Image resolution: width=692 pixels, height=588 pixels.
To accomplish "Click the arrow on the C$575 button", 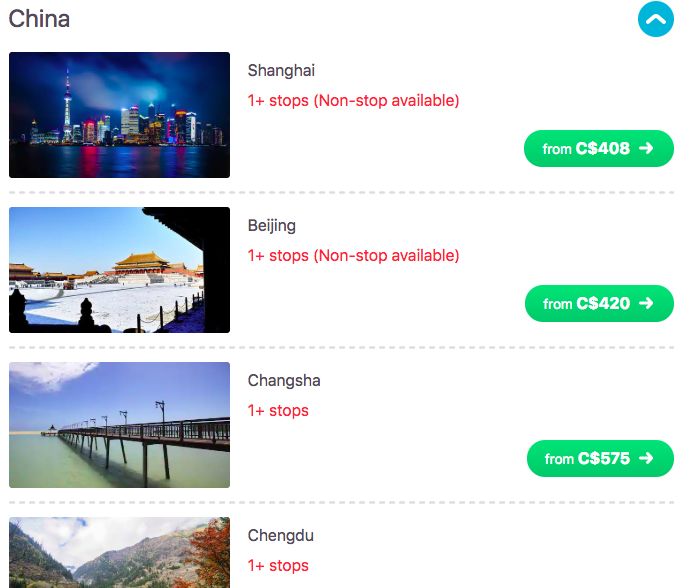I will pos(646,459).
